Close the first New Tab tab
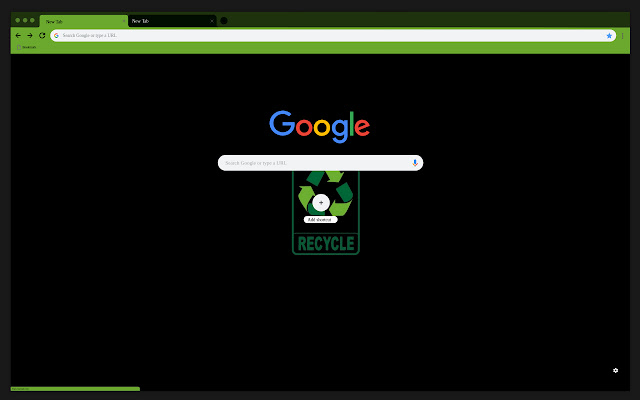Image resolution: width=640 pixels, height=400 pixels. point(124,21)
